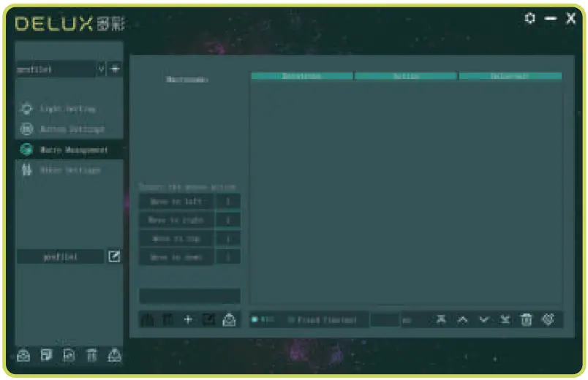Click the Move to left button

(x=177, y=202)
